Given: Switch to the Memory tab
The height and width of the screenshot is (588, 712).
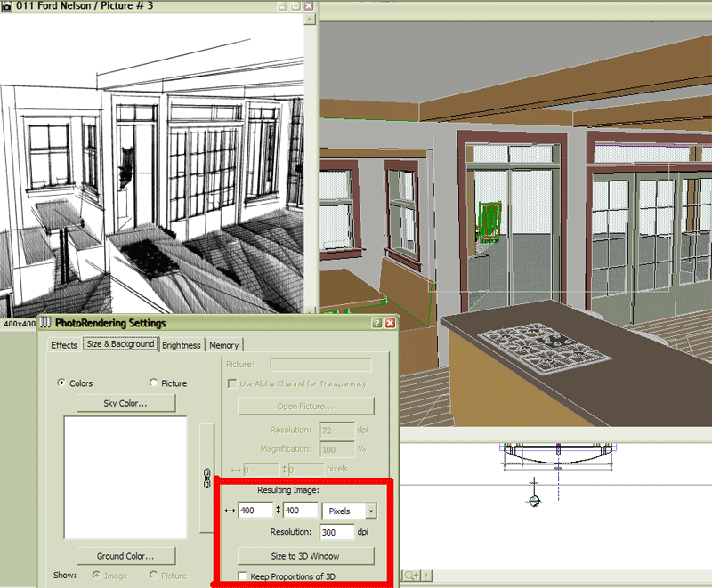Looking at the screenshot, I should click(224, 345).
